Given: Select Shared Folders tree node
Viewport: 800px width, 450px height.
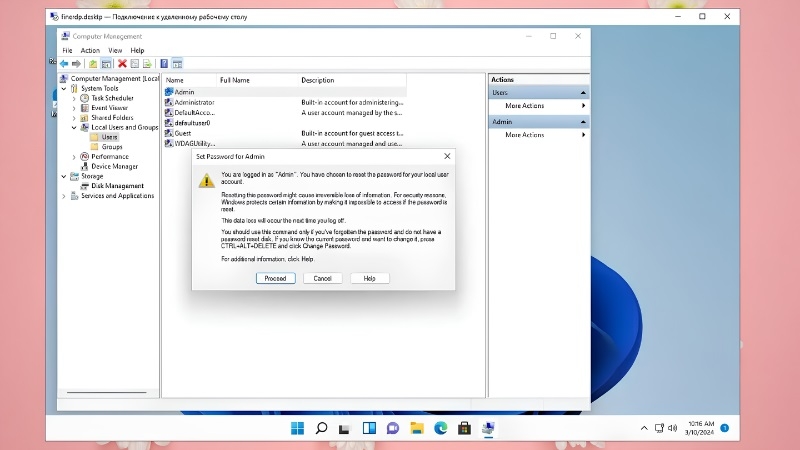Looking at the screenshot, I should click(112, 117).
